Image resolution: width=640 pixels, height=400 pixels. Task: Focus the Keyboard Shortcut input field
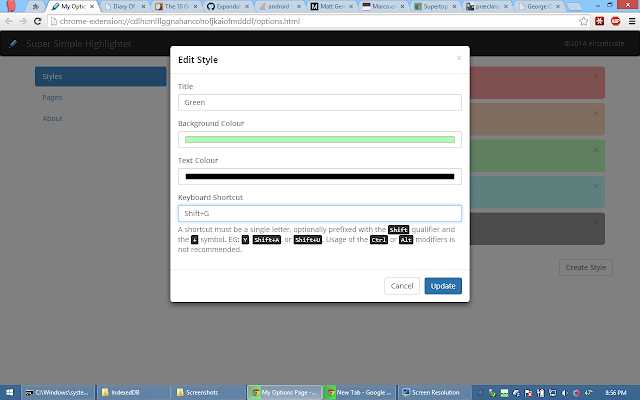pyautogui.click(x=320, y=213)
